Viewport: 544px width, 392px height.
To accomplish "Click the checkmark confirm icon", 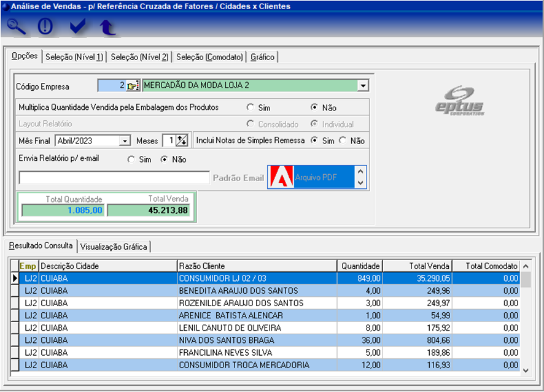I will (x=77, y=27).
